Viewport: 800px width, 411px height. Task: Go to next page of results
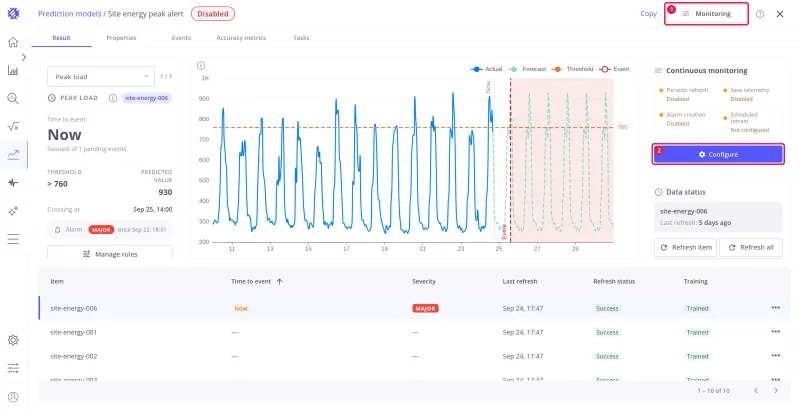pos(776,391)
